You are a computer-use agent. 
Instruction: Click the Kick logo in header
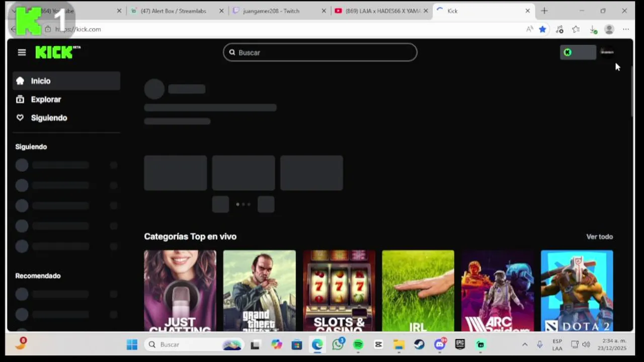tap(57, 52)
